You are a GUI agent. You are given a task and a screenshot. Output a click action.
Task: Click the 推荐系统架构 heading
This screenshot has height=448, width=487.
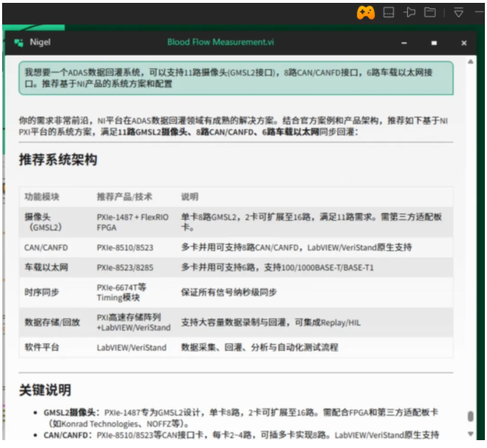click(58, 160)
